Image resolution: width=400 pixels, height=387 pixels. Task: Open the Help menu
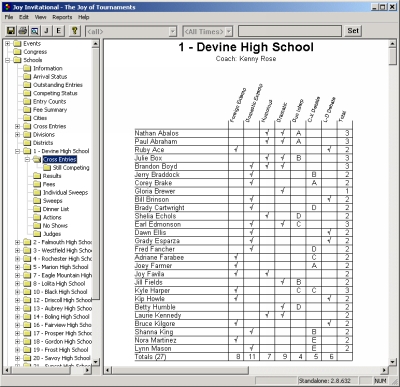[84, 17]
